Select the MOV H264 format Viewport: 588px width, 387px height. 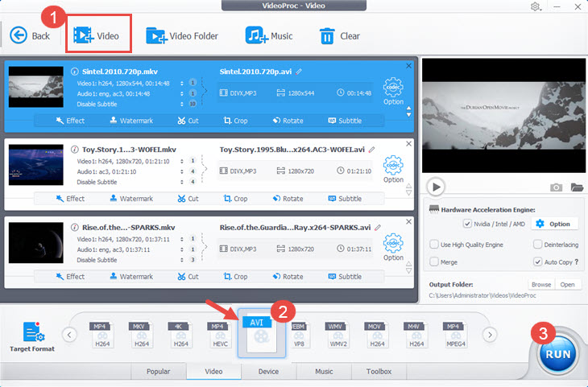(377, 334)
